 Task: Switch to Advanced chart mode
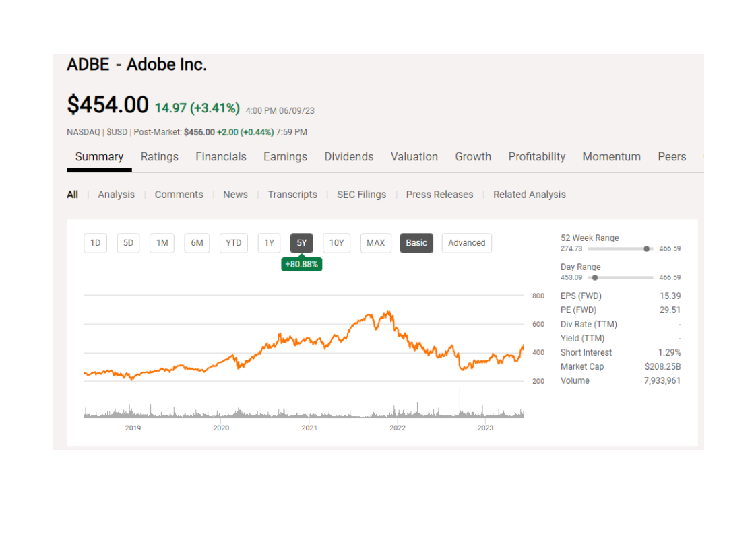[467, 243]
